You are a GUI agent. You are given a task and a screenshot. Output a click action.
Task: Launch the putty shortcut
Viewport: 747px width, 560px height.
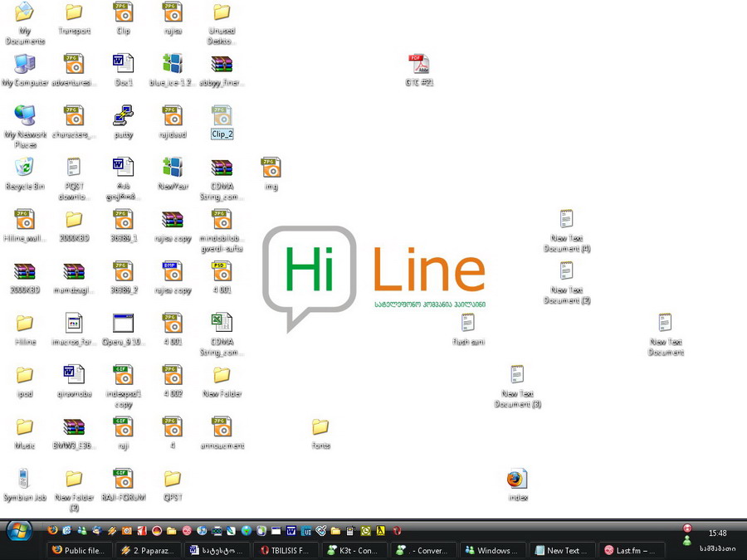[x=124, y=115]
